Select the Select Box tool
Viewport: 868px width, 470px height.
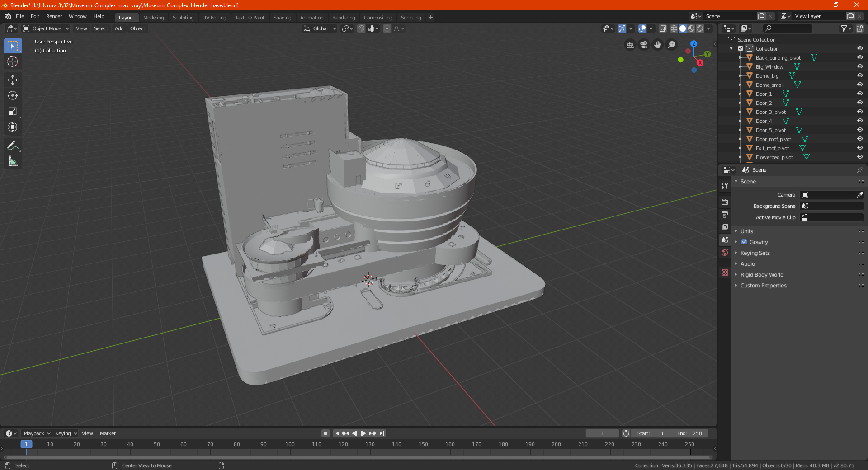point(13,46)
